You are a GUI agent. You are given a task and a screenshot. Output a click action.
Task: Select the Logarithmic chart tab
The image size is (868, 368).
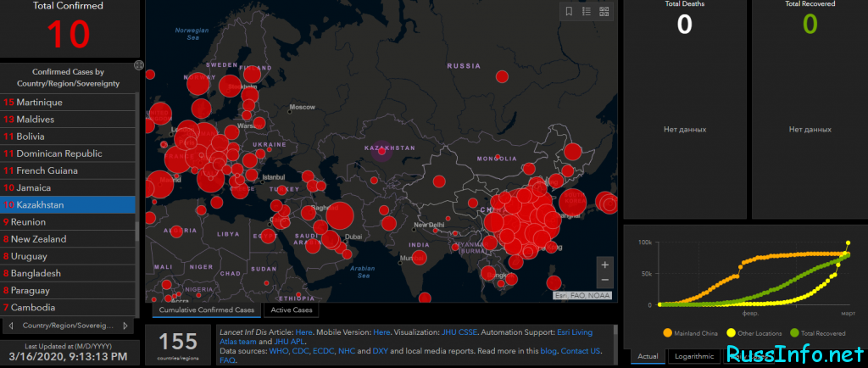tap(694, 356)
